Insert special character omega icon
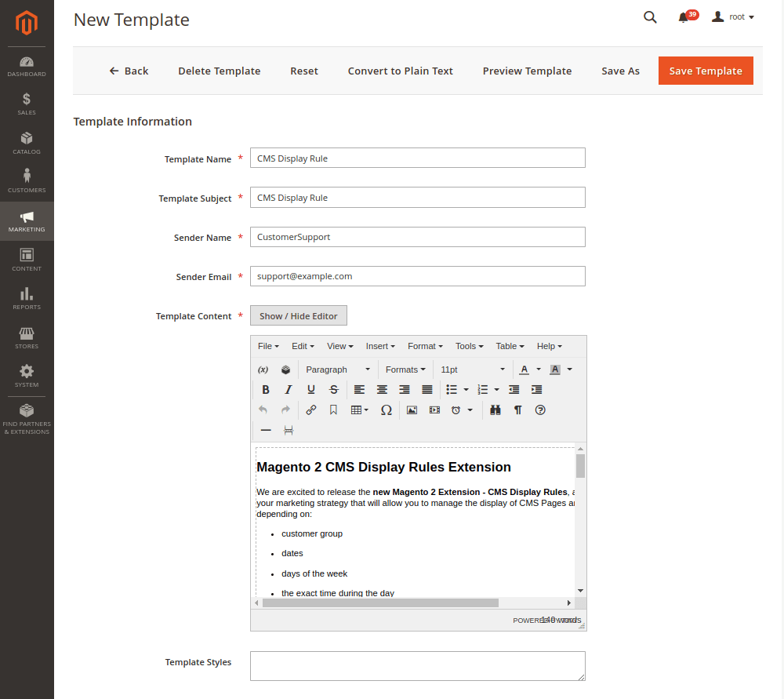This screenshot has height=699, width=784. [386, 410]
